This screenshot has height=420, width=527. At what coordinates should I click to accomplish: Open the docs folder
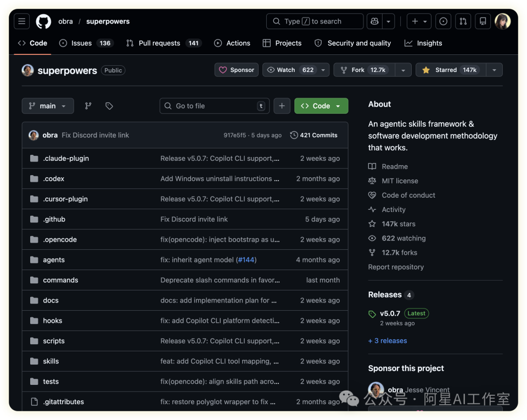click(x=51, y=300)
